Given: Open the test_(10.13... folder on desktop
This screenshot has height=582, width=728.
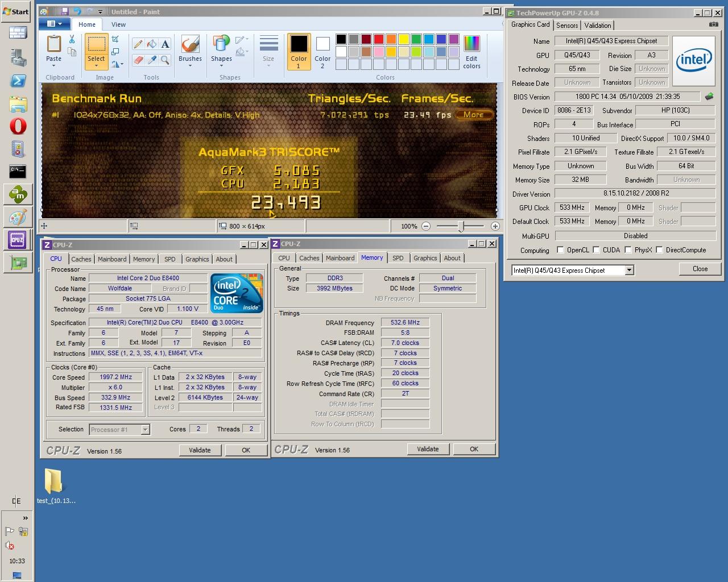Looking at the screenshot, I should [x=55, y=486].
